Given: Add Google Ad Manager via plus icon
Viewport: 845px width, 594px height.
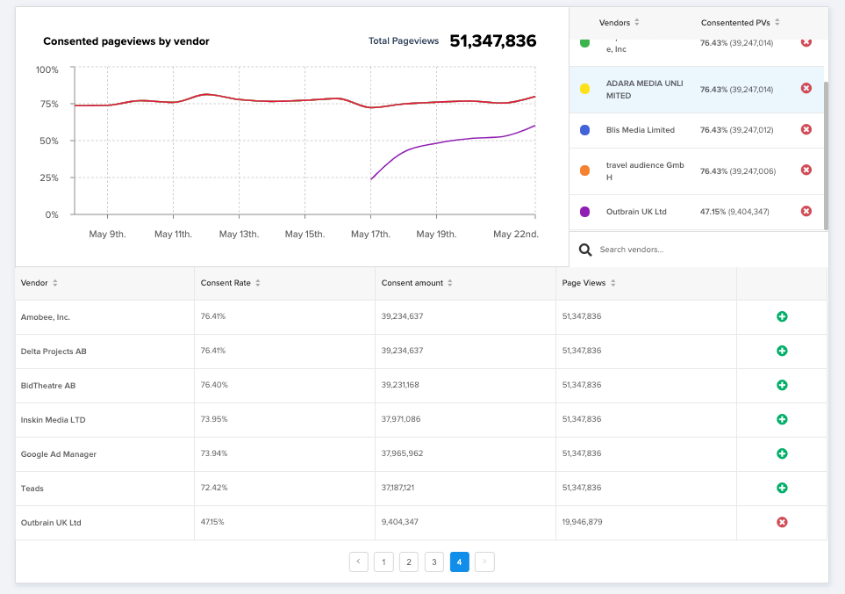Looking at the screenshot, I should pos(782,454).
